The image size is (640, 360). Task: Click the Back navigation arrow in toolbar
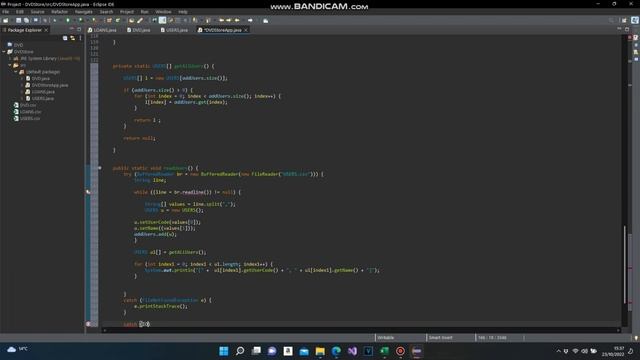tap(237, 20)
